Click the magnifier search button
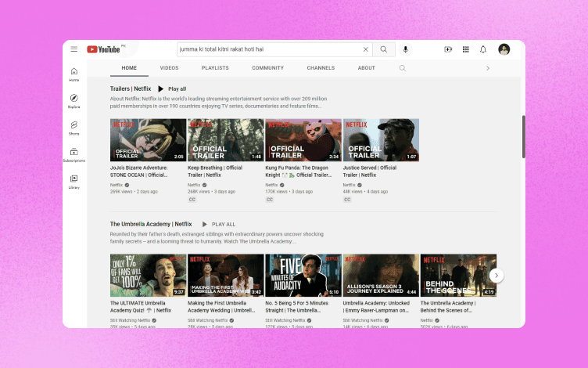Image resolution: width=588 pixels, height=368 pixels. [x=384, y=49]
